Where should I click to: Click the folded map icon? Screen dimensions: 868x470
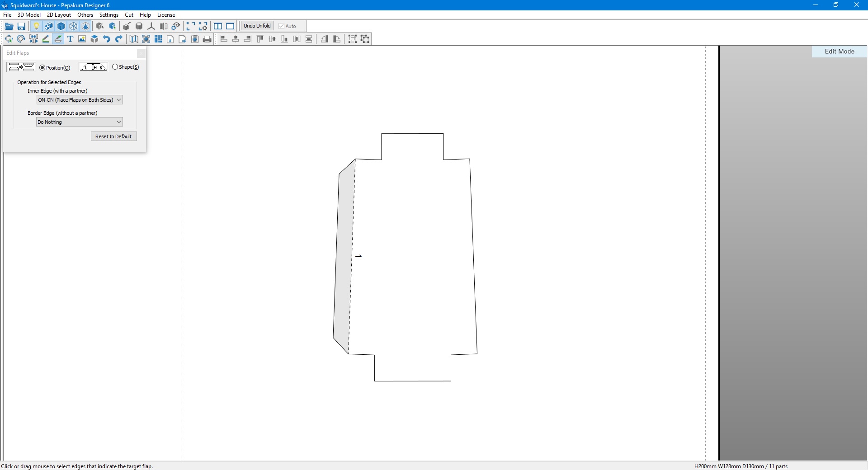[134, 39]
